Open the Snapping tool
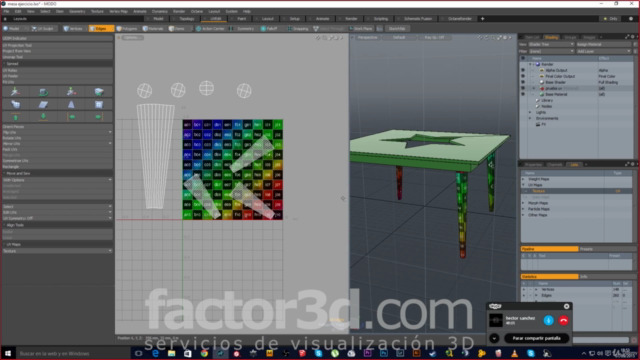This screenshot has height=360, width=640. (x=298, y=29)
